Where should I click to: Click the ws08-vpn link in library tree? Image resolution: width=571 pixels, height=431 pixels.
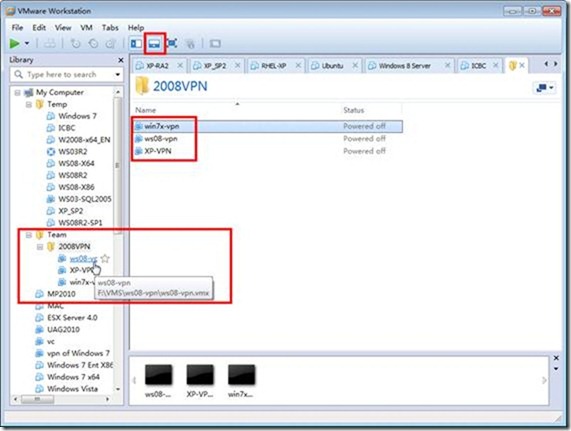pyautogui.click(x=83, y=259)
